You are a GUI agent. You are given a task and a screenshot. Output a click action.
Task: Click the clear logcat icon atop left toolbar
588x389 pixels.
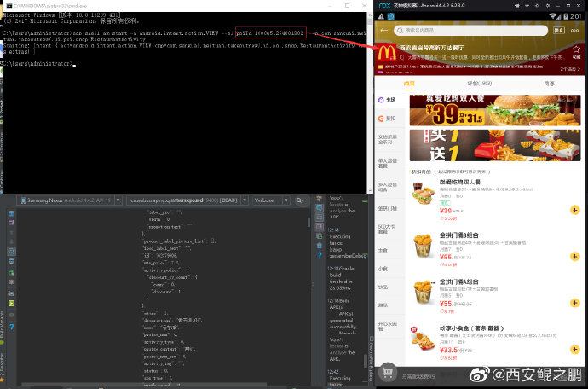tap(11, 213)
